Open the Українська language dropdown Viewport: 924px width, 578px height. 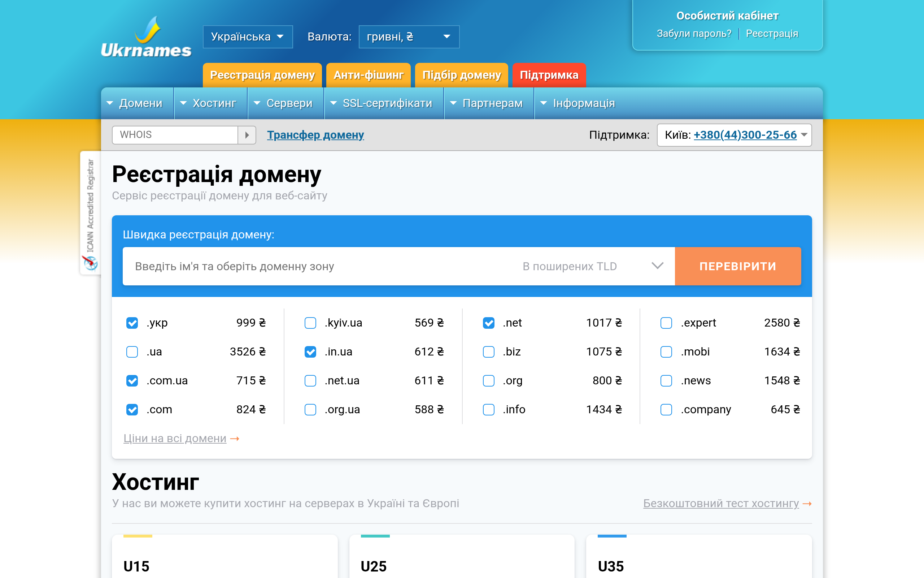pos(248,37)
